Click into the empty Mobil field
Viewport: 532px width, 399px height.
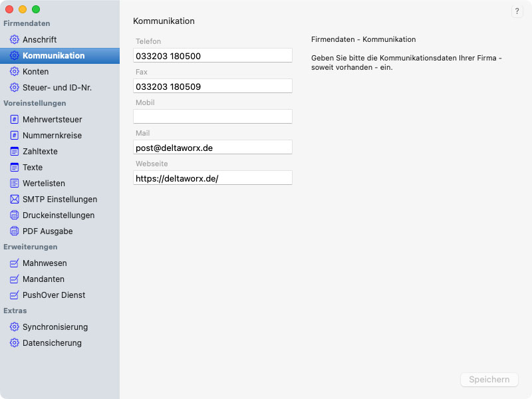coord(213,116)
